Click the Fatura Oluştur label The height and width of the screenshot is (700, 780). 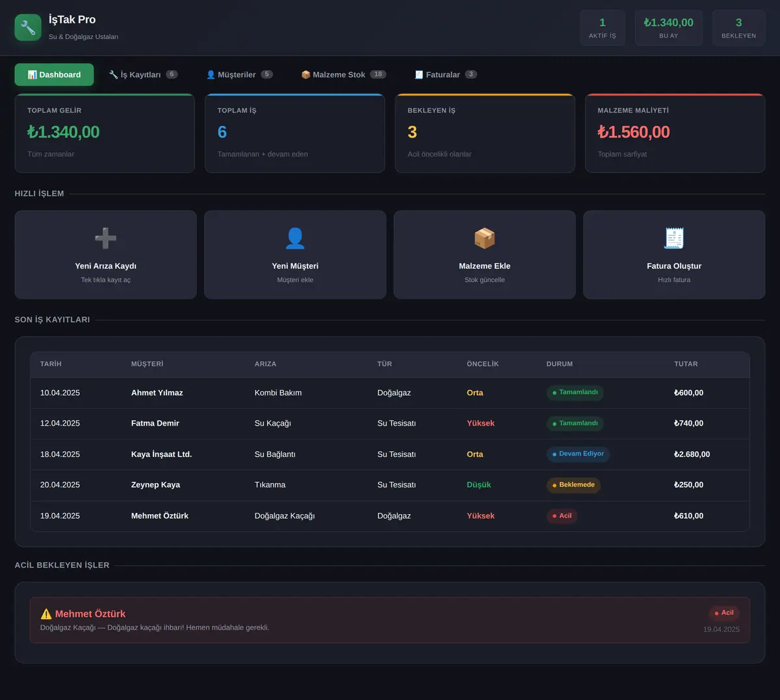click(674, 266)
